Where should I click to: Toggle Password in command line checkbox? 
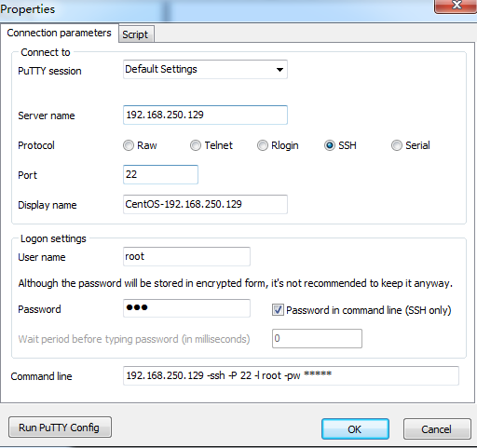278,310
